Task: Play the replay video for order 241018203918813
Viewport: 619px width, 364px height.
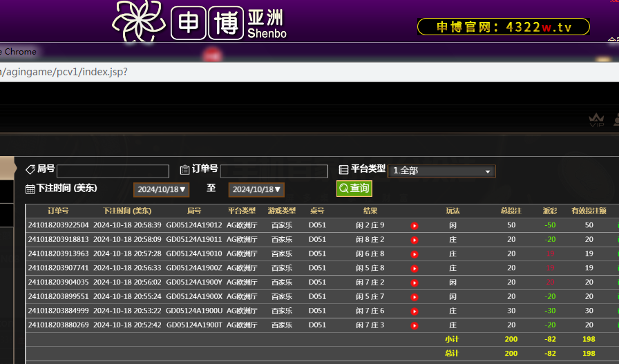Action: 415,240
